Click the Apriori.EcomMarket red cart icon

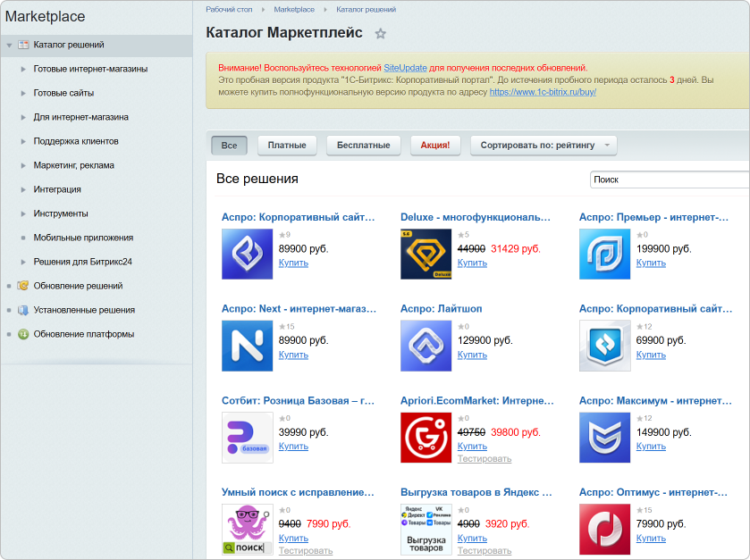pyautogui.click(x=426, y=438)
